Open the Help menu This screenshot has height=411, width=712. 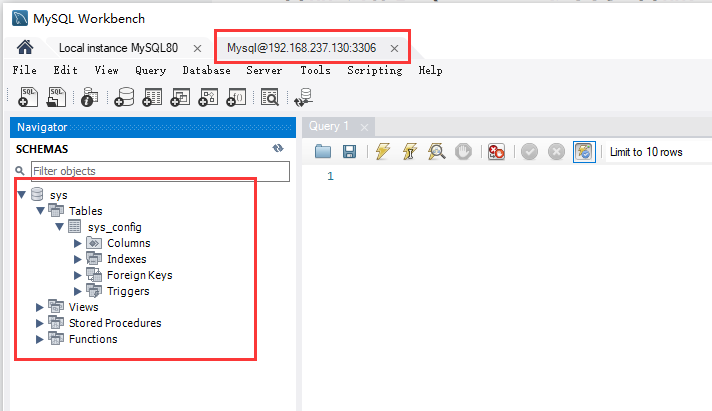click(430, 70)
